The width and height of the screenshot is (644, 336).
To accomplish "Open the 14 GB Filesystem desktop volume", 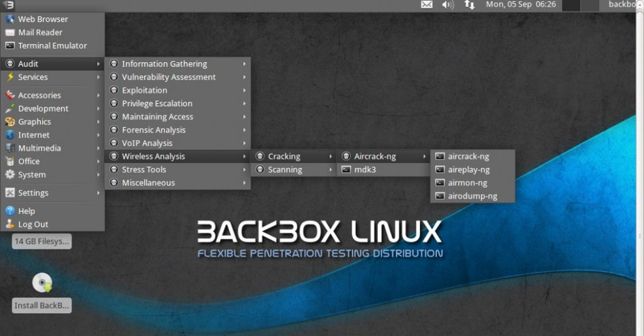I will pos(42,241).
